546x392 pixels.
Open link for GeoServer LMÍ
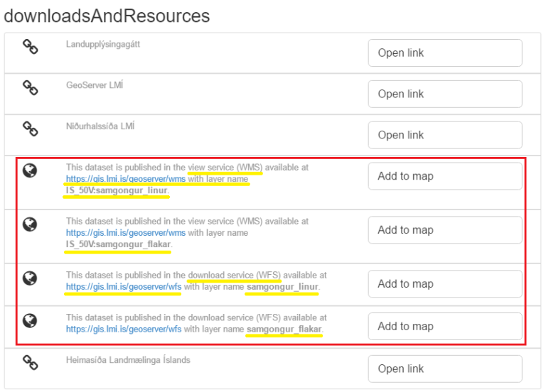(445, 94)
